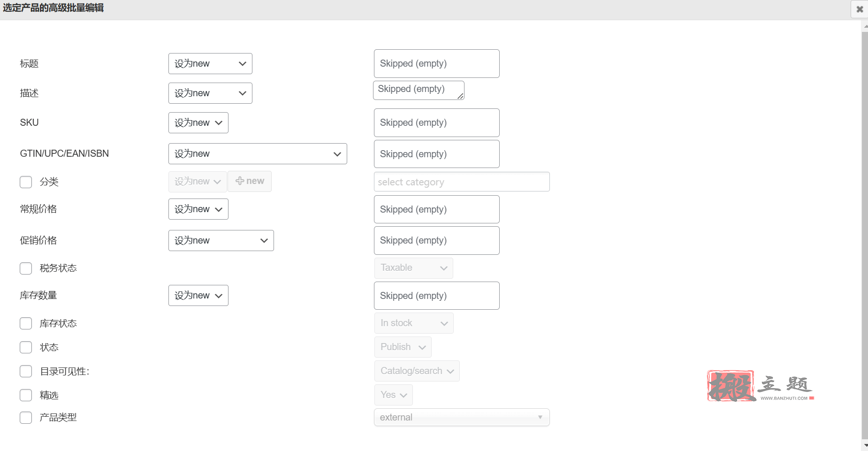
Task: Open the In stock dropdown
Action: [x=414, y=323]
